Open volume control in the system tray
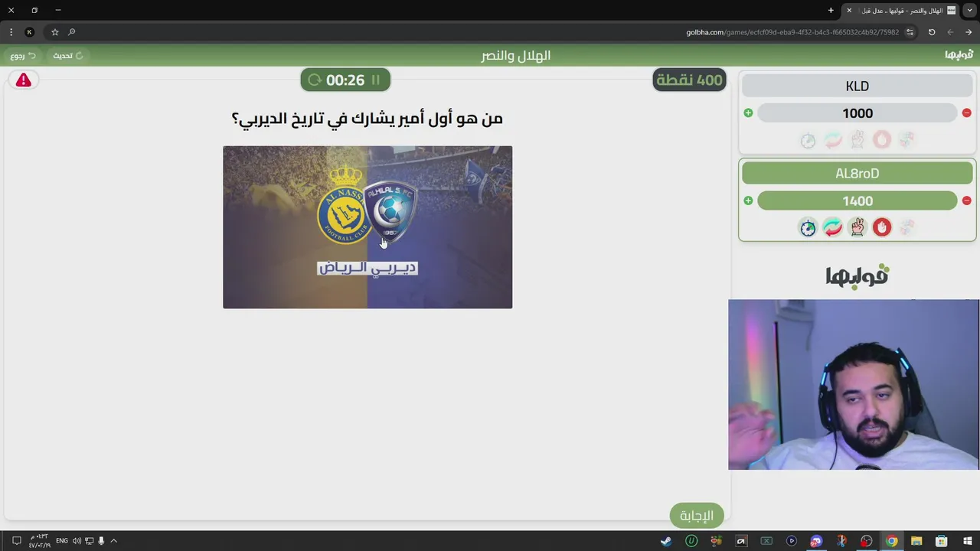The height and width of the screenshot is (551, 980). 77,541
